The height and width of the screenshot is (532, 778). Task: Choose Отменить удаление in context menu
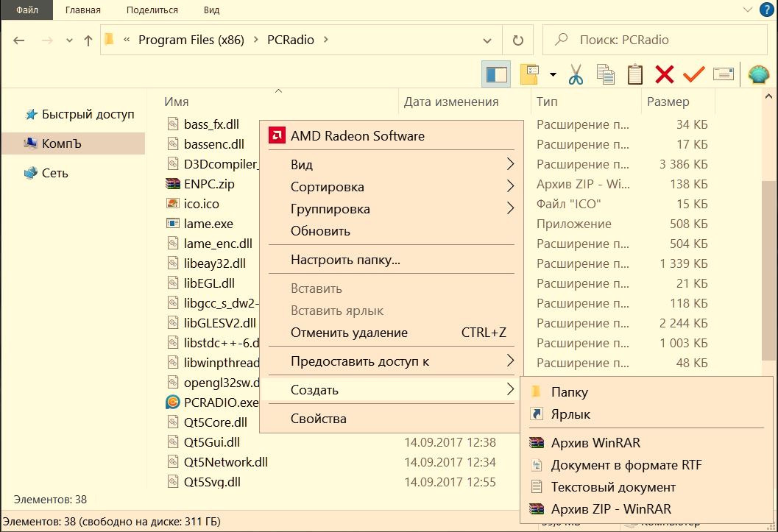391,333
